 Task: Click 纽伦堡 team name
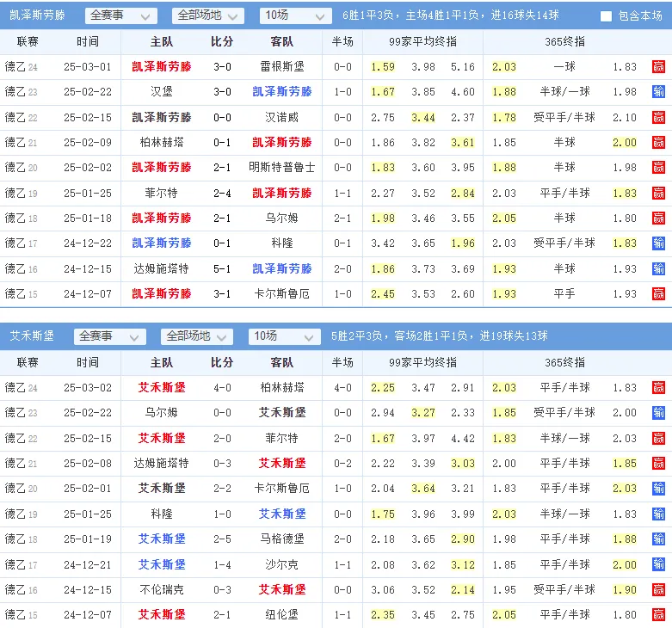[x=282, y=615]
